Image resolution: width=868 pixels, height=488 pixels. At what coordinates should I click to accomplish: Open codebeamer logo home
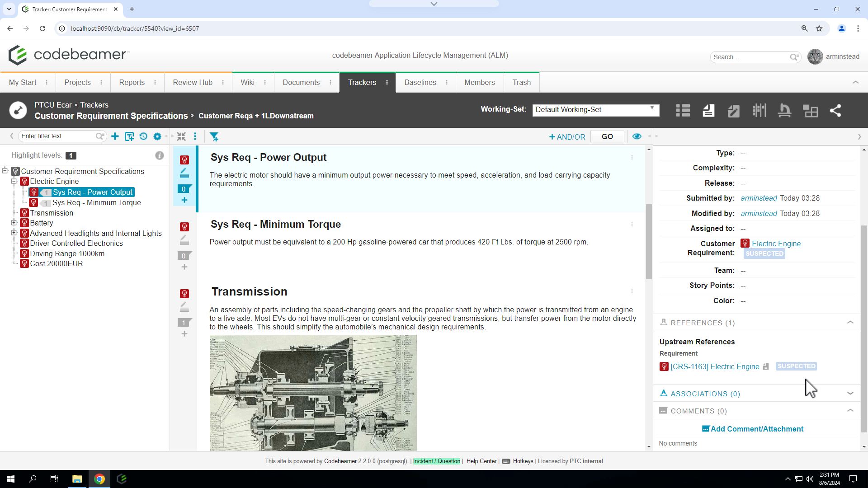click(x=69, y=55)
